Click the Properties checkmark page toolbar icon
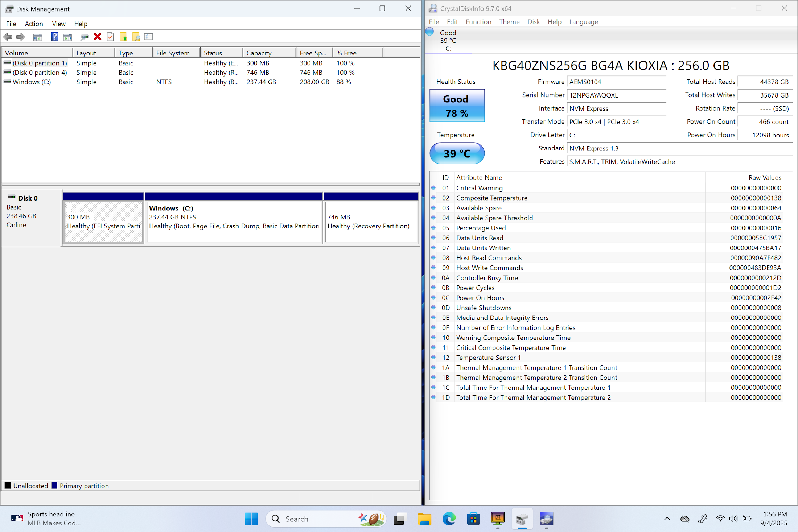The height and width of the screenshot is (532, 798). coord(110,37)
